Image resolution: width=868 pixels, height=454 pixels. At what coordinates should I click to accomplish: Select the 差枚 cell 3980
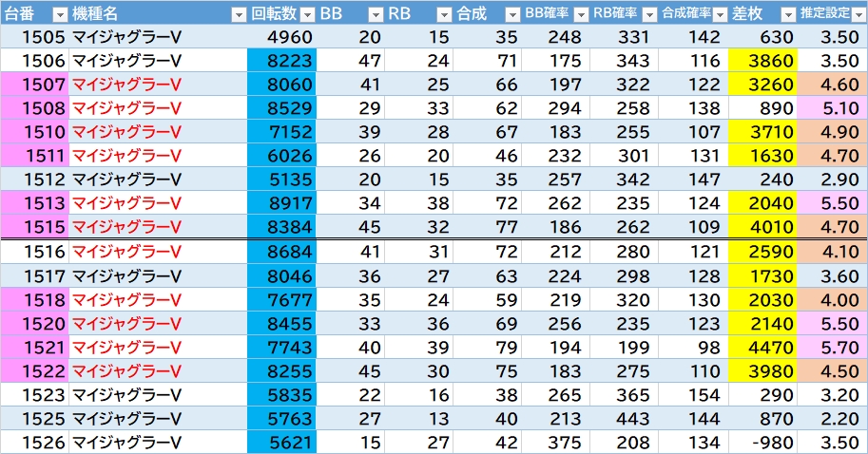pos(762,371)
